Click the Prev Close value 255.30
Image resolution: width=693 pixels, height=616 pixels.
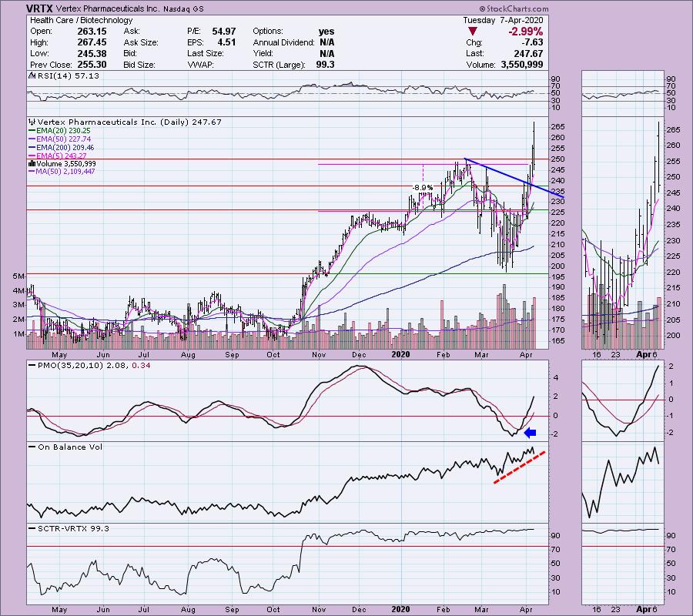tap(92, 65)
